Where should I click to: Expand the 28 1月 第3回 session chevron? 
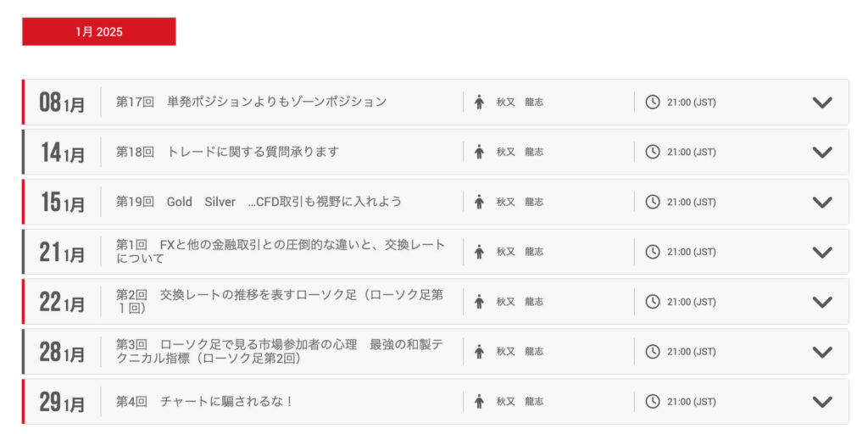point(822,352)
